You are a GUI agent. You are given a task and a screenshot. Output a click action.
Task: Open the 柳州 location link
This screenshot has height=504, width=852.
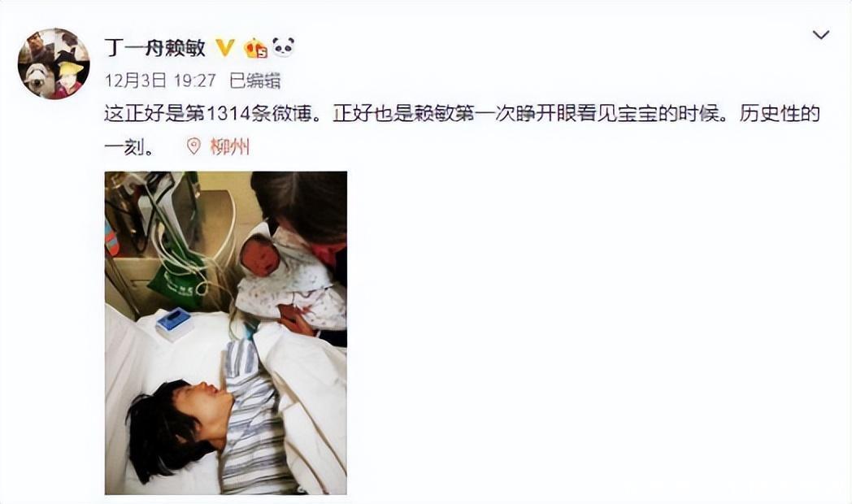point(230,146)
